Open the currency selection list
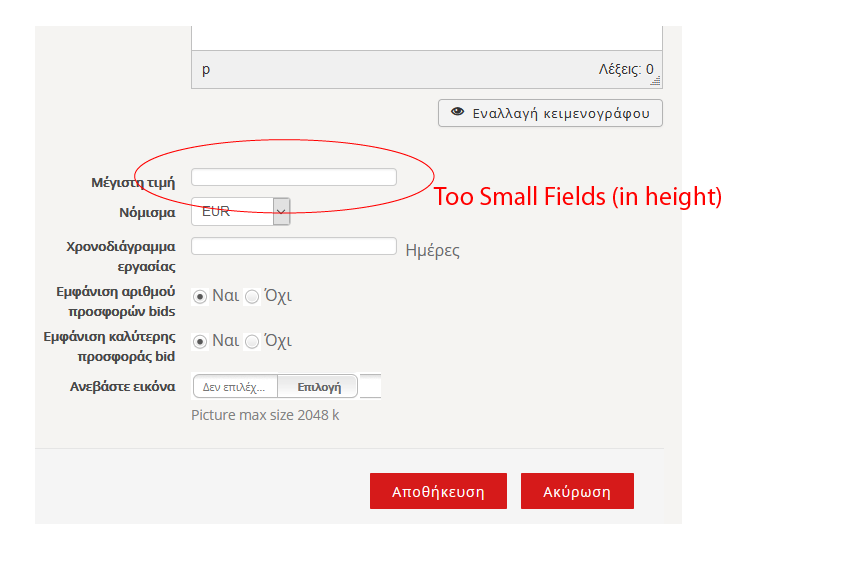 pos(240,211)
